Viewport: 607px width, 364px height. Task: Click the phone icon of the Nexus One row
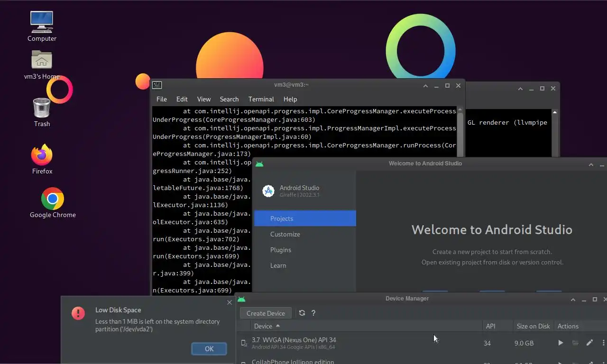coord(244,343)
